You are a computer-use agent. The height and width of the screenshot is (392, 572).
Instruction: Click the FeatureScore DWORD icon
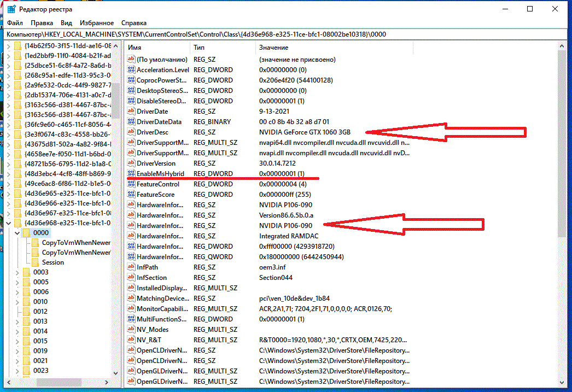pyautogui.click(x=131, y=194)
